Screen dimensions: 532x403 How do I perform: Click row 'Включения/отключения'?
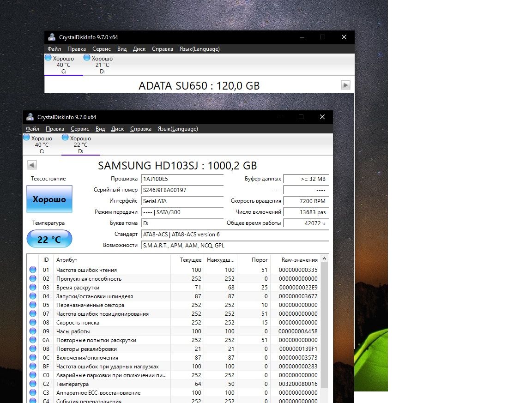point(173,358)
